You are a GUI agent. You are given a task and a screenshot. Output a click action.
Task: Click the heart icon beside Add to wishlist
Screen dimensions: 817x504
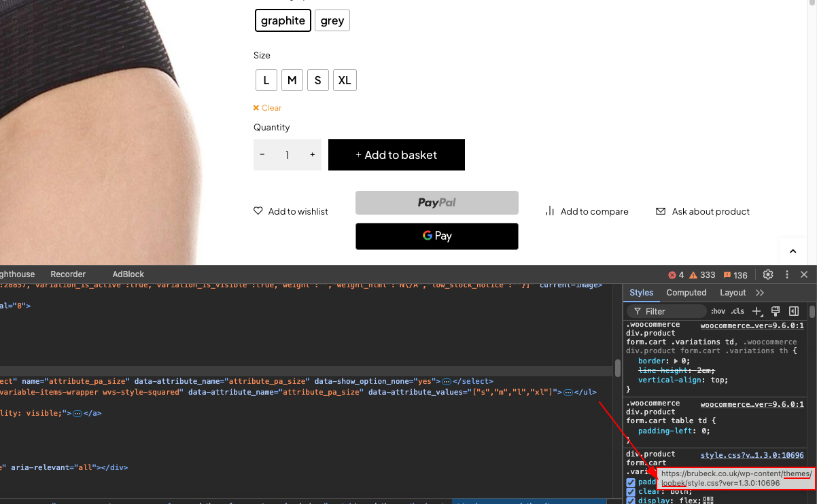click(x=258, y=211)
